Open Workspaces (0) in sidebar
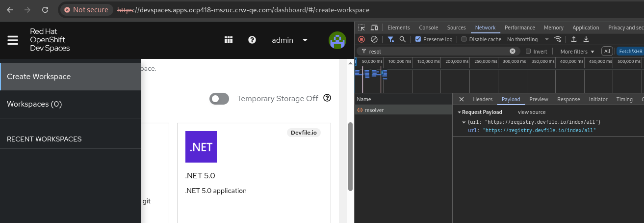644x223 pixels. [x=34, y=104]
